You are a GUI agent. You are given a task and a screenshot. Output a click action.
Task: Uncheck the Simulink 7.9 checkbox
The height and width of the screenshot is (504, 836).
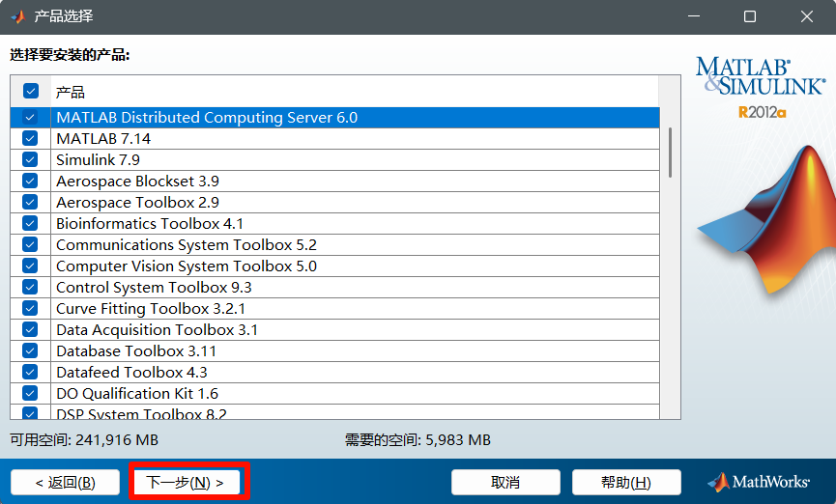point(30,160)
